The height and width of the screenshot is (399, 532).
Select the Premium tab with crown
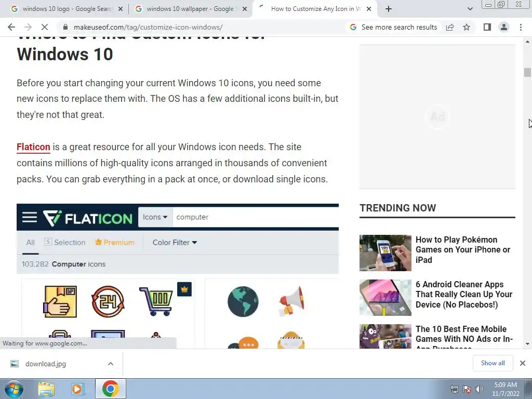pyautogui.click(x=115, y=242)
